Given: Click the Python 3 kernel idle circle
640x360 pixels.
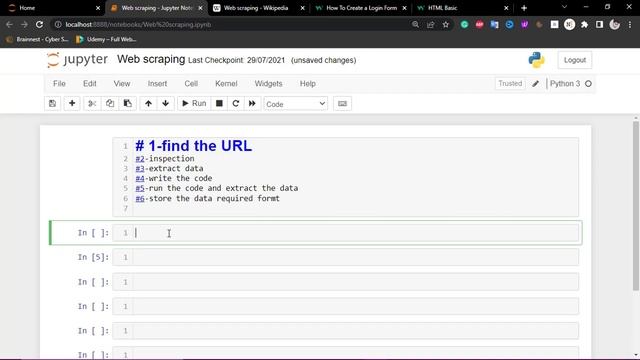Looking at the screenshot, I should pyautogui.click(x=588, y=84).
